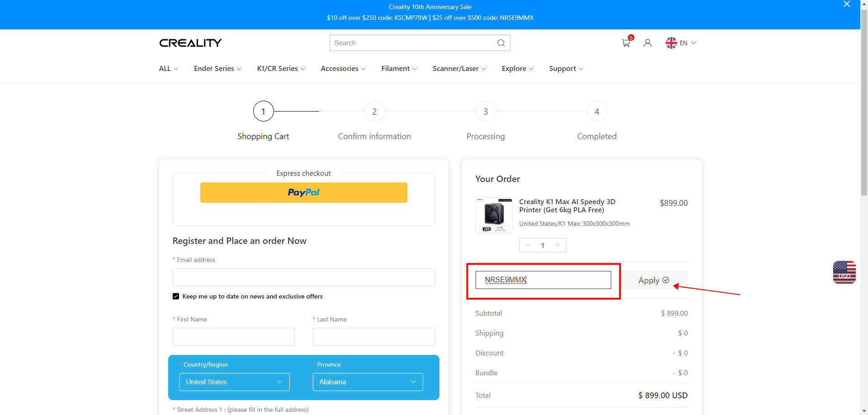This screenshot has width=868, height=415.
Task: Expand the Accessories menu
Action: tap(343, 69)
